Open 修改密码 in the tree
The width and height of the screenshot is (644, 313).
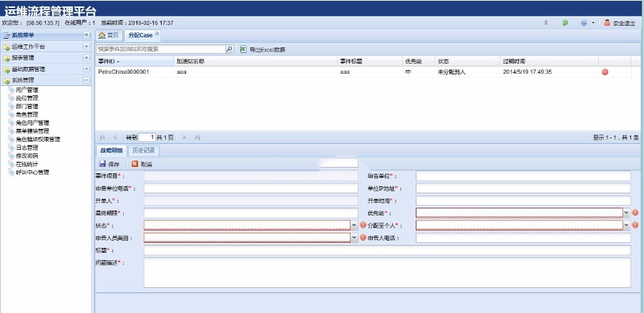click(26, 156)
